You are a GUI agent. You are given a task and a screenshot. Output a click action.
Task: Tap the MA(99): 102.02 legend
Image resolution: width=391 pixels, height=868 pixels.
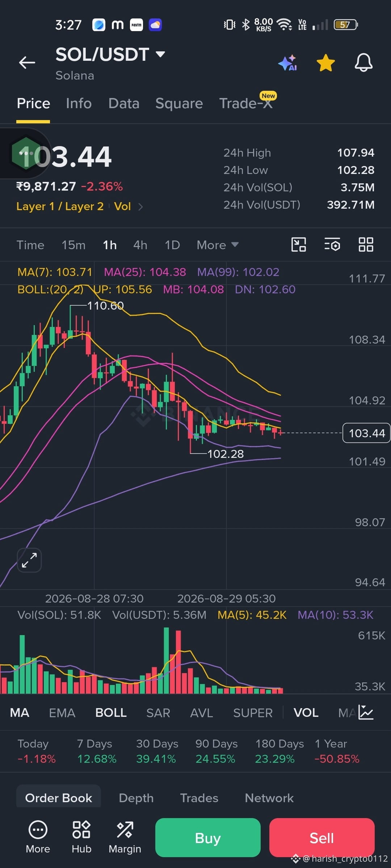[238, 272]
